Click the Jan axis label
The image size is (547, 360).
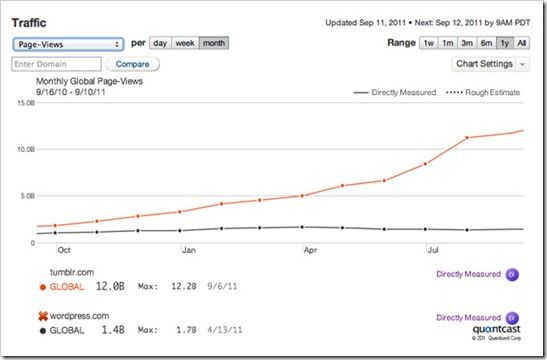click(x=189, y=250)
